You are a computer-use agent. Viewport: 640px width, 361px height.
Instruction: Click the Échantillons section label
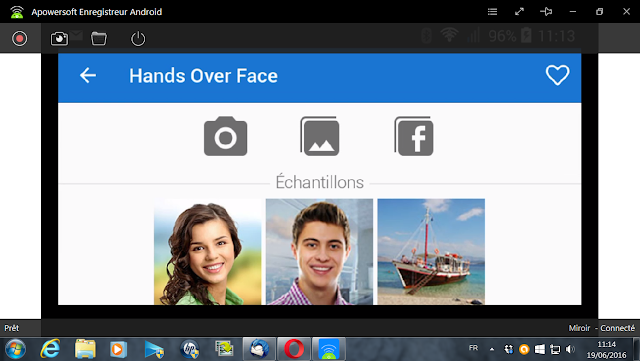coord(320,182)
